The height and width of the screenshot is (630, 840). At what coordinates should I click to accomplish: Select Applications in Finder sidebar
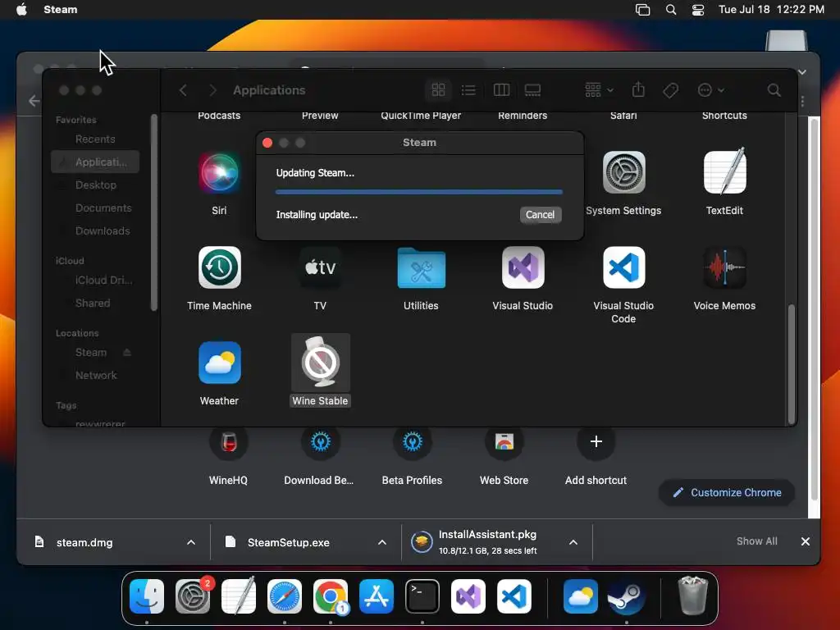[95, 162]
